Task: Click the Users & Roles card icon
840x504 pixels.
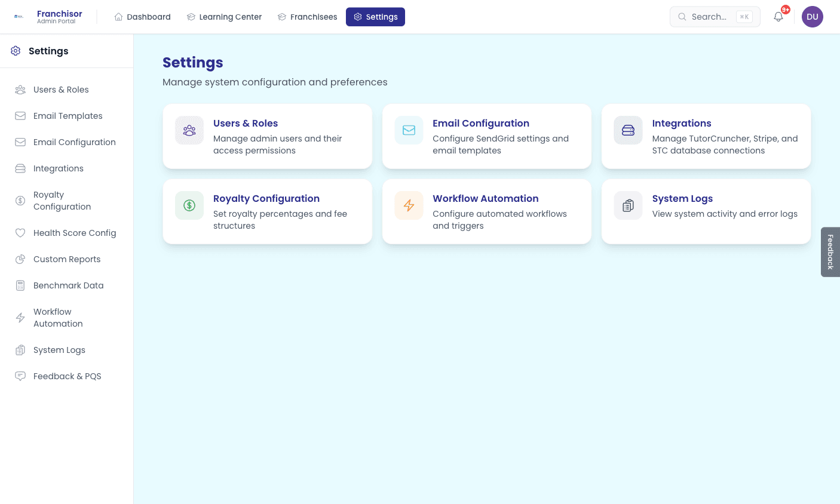Action: tap(189, 130)
